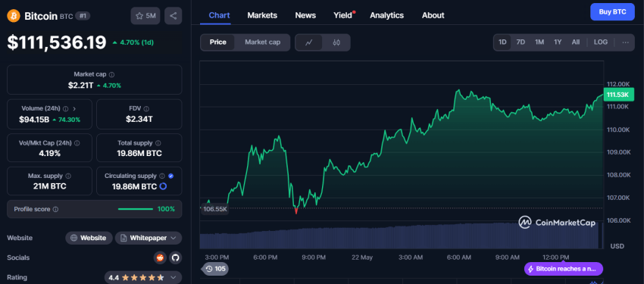The image size is (644, 284).
Task: Show Volume (24h) info icon
Action: [x=66, y=109]
